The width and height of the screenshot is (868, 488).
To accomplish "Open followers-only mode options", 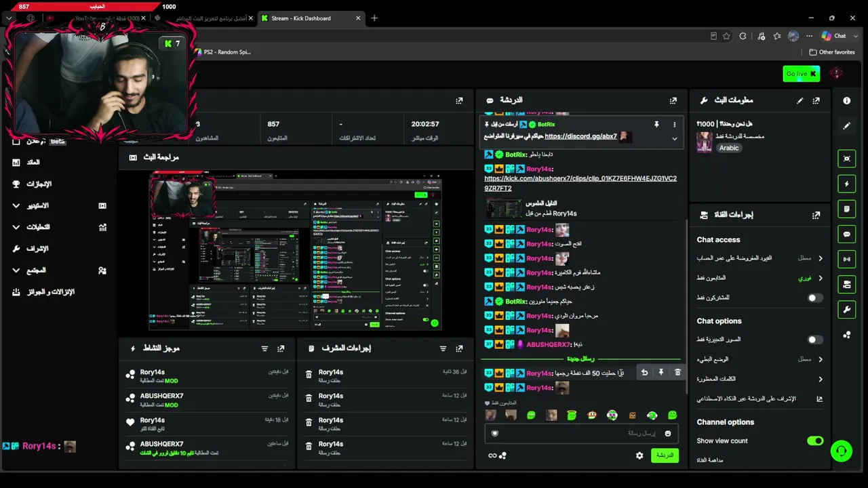I will coord(759,278).
